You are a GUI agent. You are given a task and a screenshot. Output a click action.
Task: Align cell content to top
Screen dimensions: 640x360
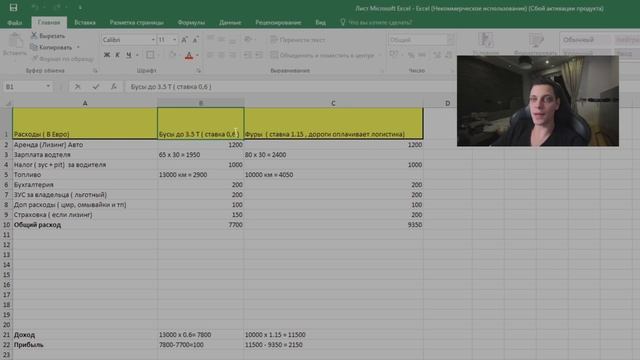(211, 39)
